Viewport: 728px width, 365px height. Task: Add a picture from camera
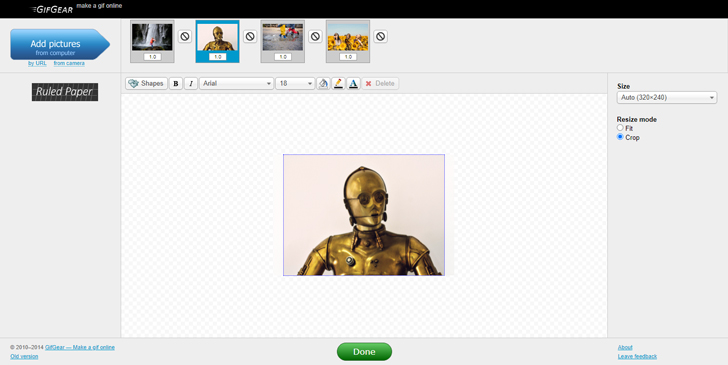click(x=69, y=63)
